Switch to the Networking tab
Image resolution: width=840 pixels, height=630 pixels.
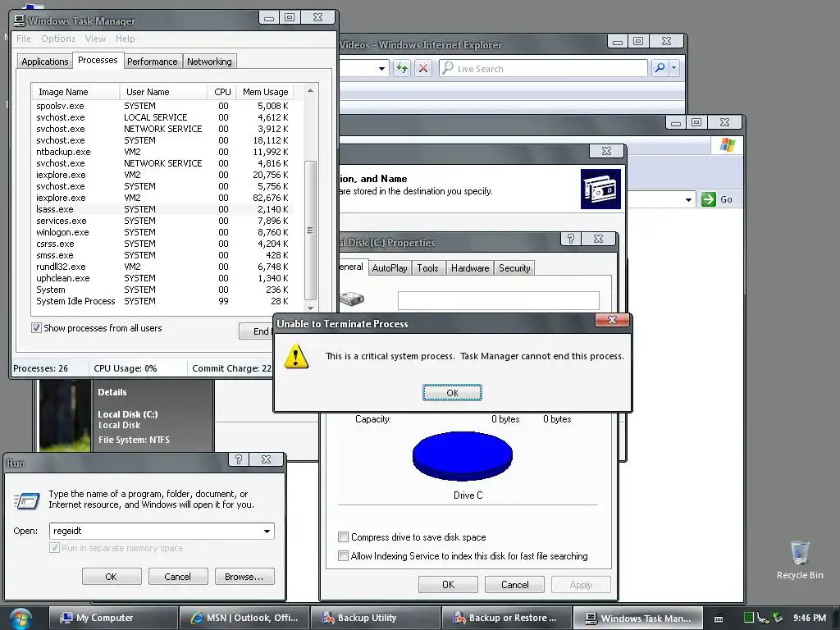point(209,62)
